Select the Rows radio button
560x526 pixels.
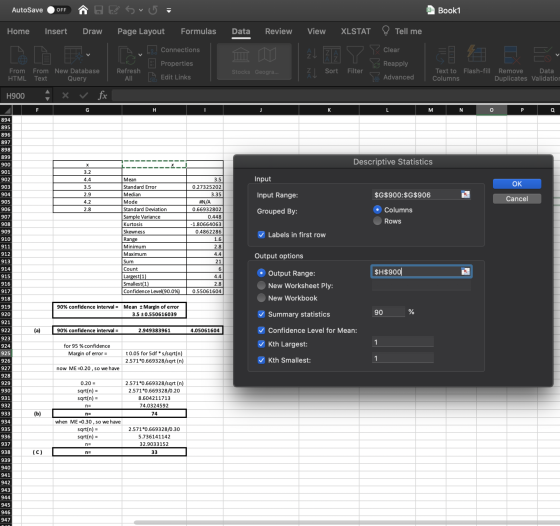tap(377, 221)
